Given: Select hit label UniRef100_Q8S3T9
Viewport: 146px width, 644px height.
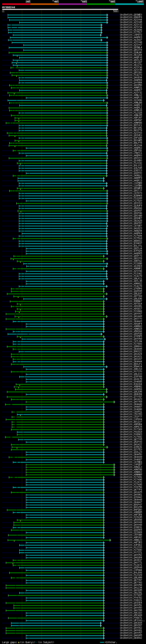Looking at the screenshot, I should point(131,50).
